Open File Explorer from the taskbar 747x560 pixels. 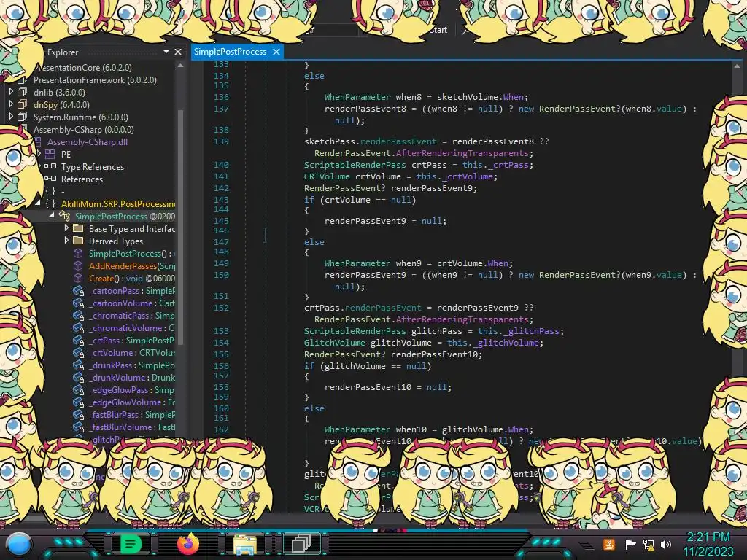click(245, 544)
